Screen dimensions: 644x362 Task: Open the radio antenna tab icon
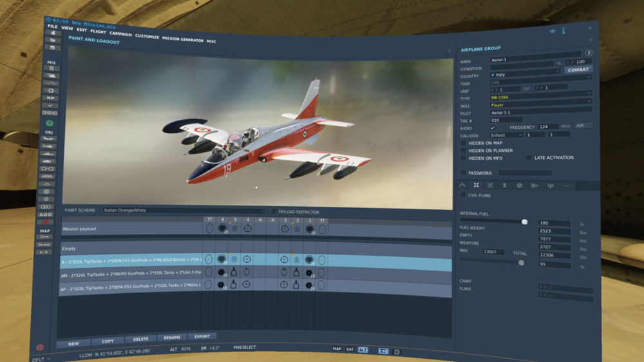(551, 186)
